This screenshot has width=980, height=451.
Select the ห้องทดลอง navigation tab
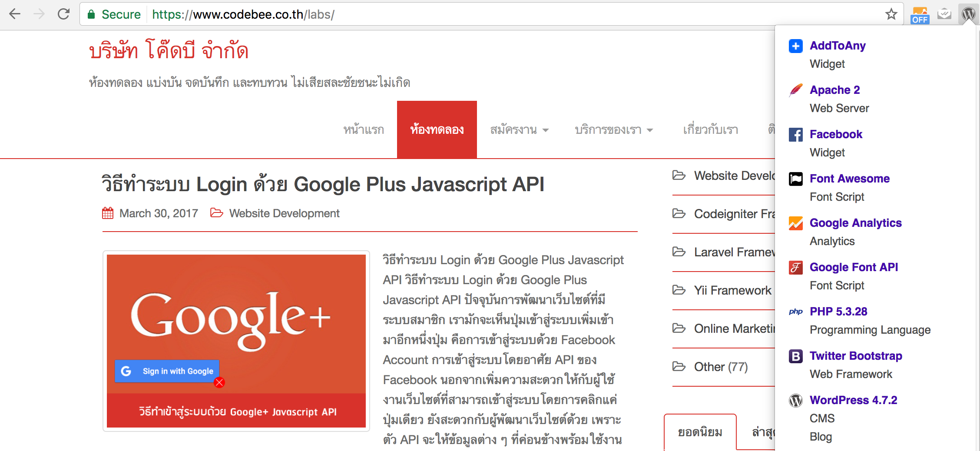click(437, 130)
